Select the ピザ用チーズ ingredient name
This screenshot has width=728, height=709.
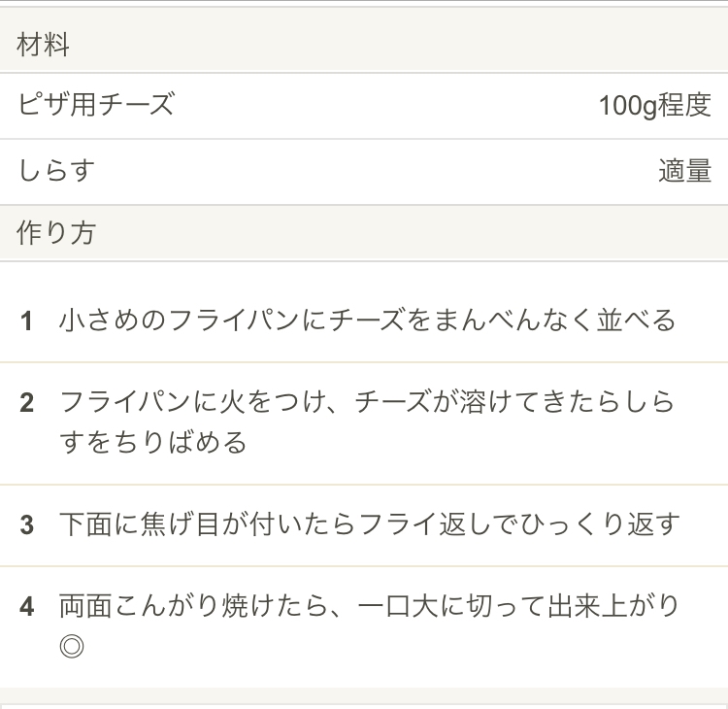coord(96,104)
